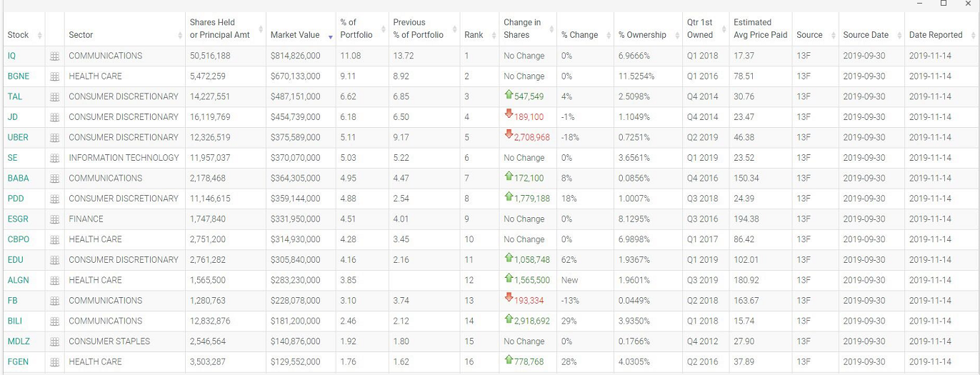Image resolution: width=980 pixels, height=375 pixels.
Task: Sort by Estimated Avg Price Paid header
Action: (x=760, y=29)
